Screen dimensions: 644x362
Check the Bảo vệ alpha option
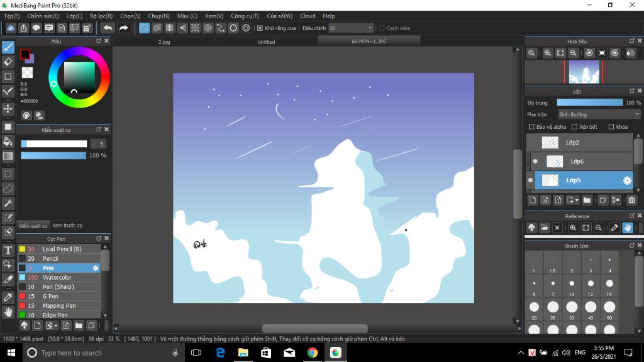[x=531, y=127]
